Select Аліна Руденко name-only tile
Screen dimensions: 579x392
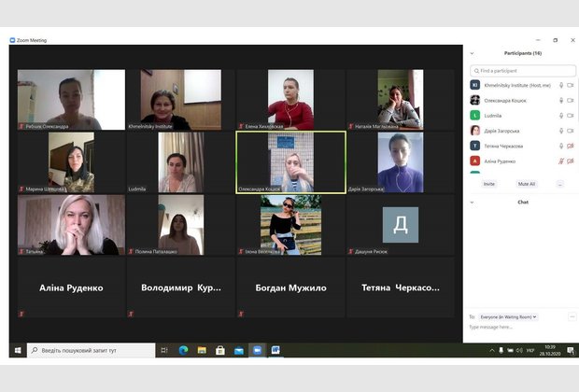tap(71, 287)
